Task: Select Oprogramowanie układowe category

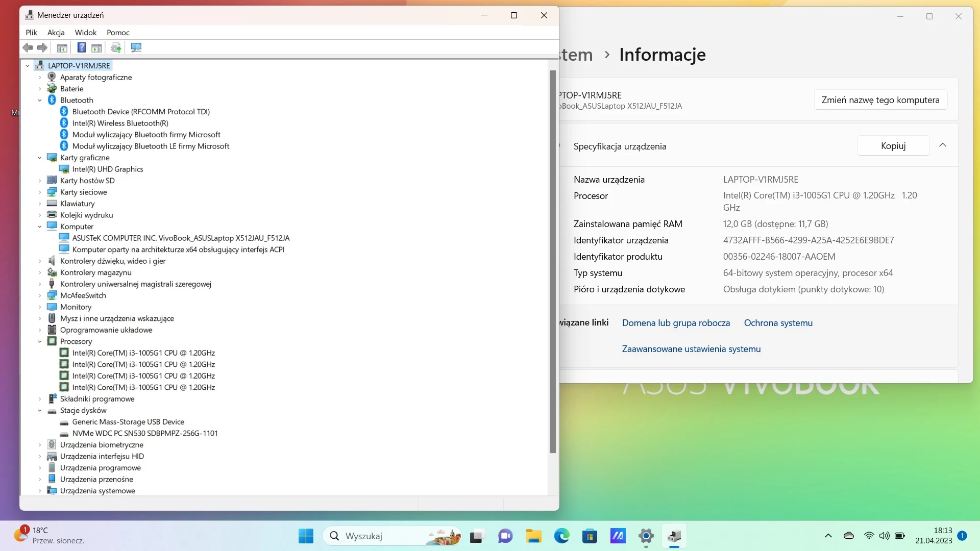Action: (106, 330)
